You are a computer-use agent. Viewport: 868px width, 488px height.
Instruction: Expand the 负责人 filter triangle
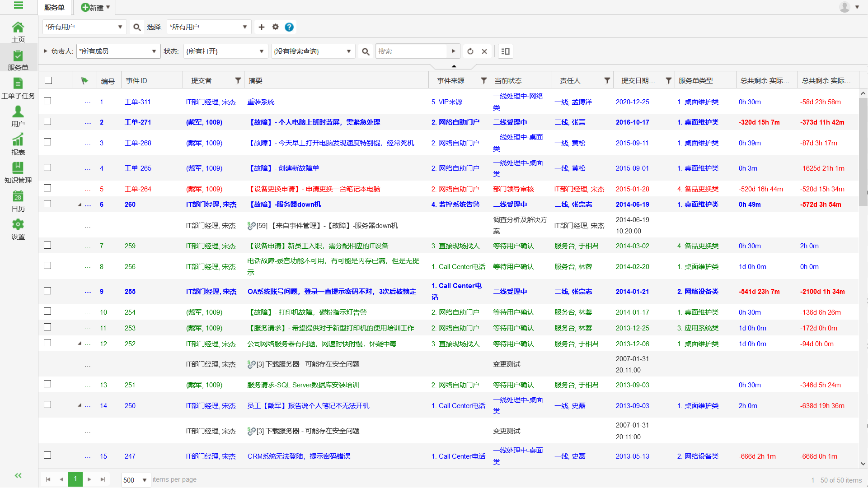pos(45,51)
